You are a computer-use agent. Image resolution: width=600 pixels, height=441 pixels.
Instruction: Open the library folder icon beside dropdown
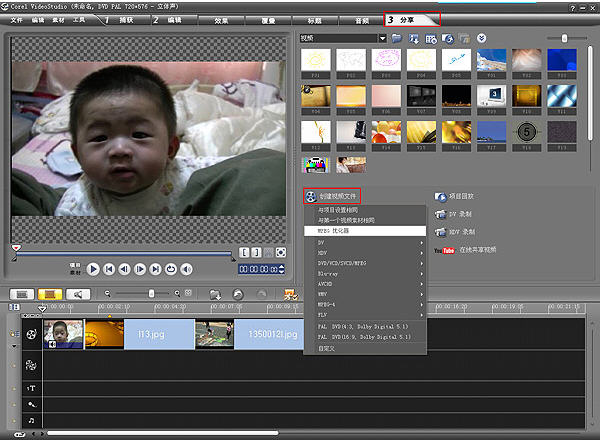tap(398, 38)
